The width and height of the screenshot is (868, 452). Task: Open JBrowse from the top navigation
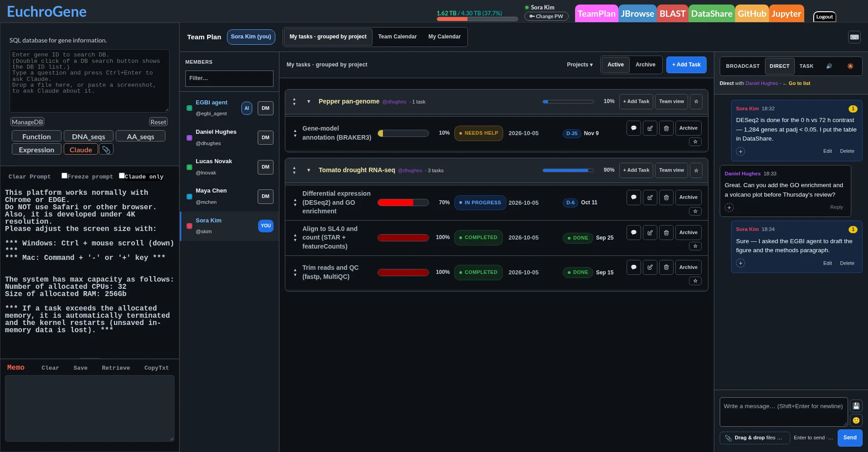tap(637, 14)
